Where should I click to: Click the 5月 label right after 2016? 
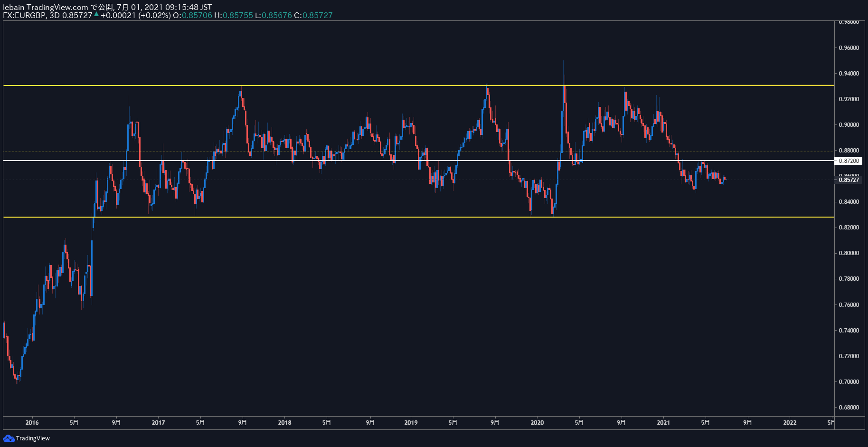click(74, 423)
